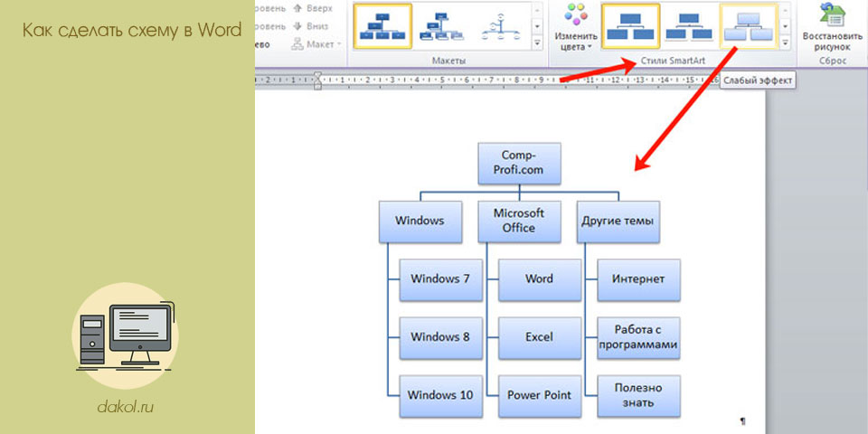Select the Word chart box
868x434 pixels.
[x=540, y=279]
